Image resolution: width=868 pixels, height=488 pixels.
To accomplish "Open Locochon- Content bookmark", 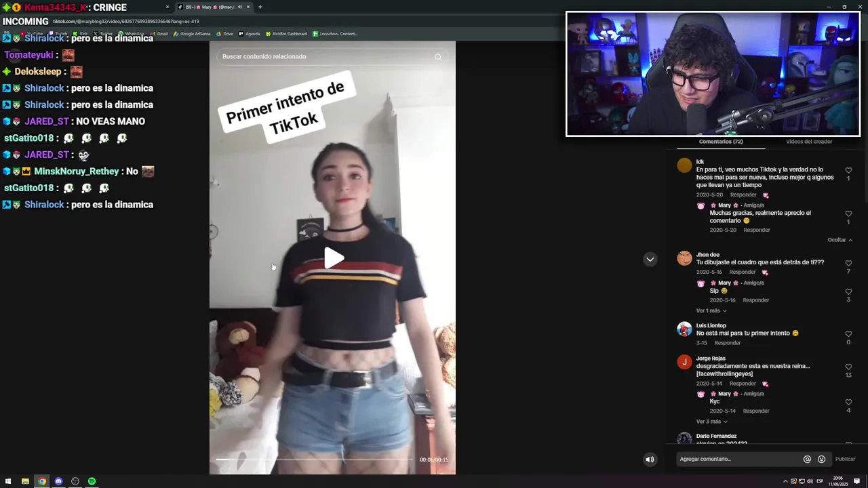I will tap(335, 34).
